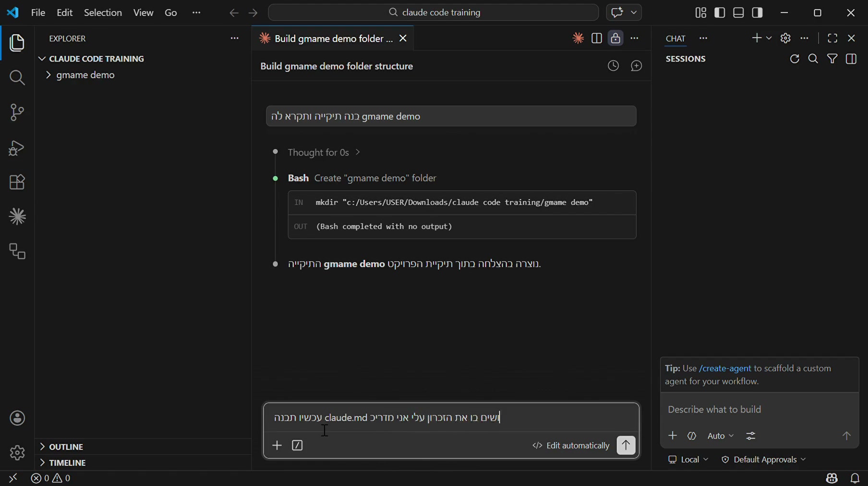Open the Search view in the activity bar
Screen dimensions: 868x486
tap(17, 78)
